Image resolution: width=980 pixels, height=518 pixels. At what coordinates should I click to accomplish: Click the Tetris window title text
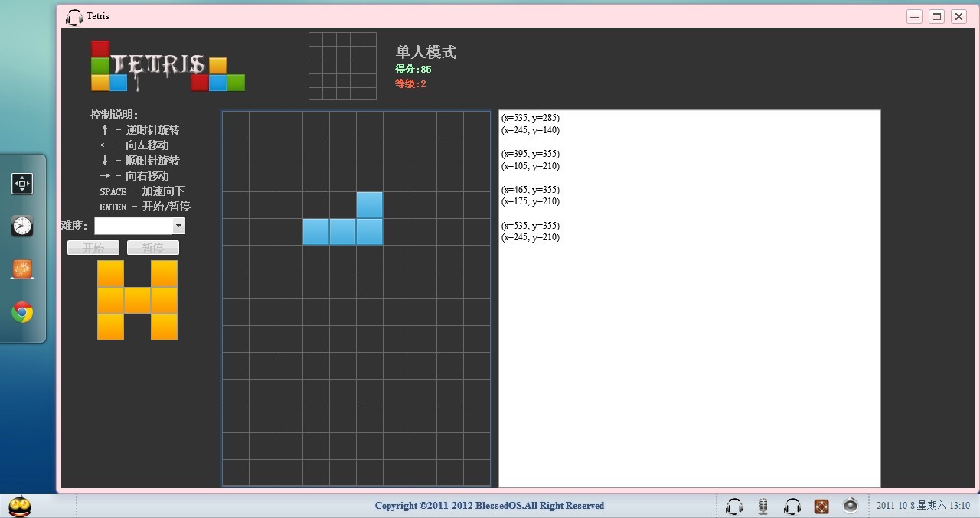pyautogui.click(x=98, y=16)
